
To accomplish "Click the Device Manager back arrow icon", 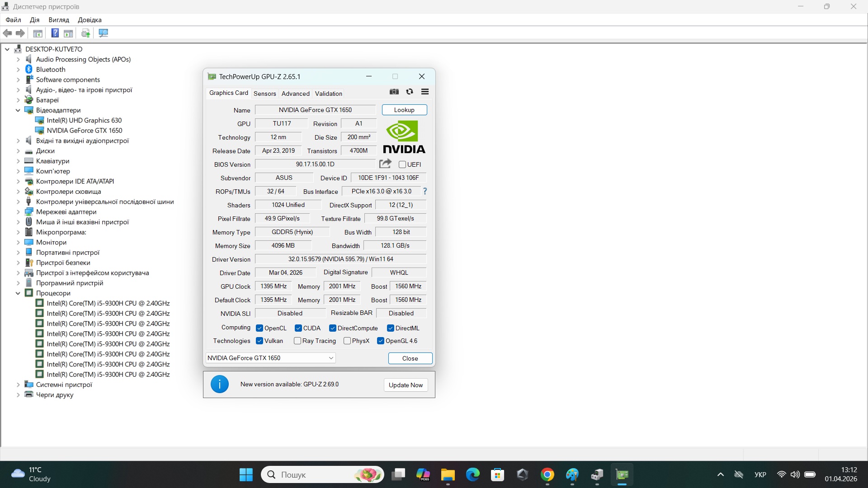I will [8, 33].
